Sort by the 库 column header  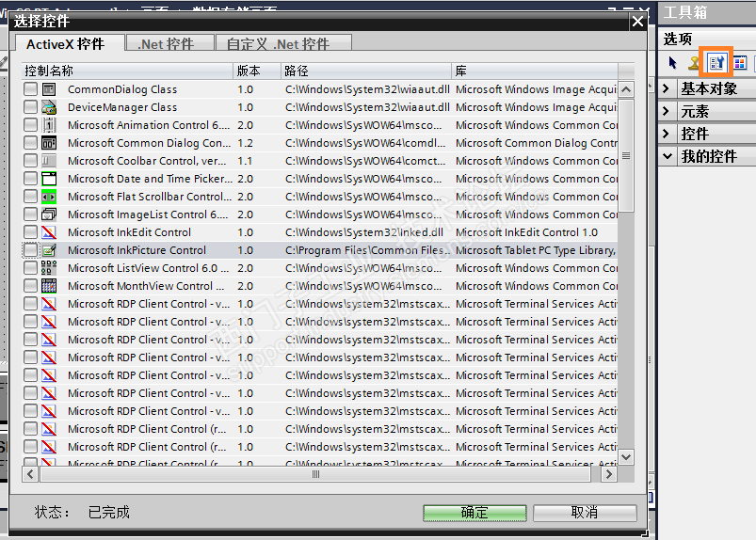tap(535, 71)
